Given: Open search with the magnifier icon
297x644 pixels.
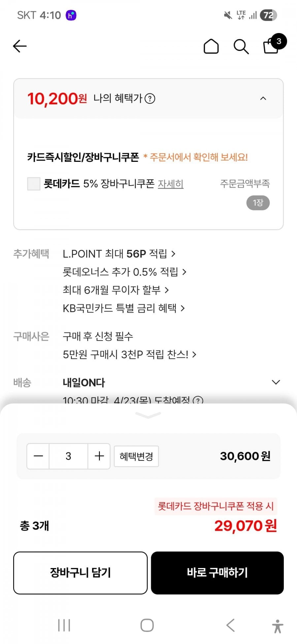Looking at the screenshot, I should [241, 47].
